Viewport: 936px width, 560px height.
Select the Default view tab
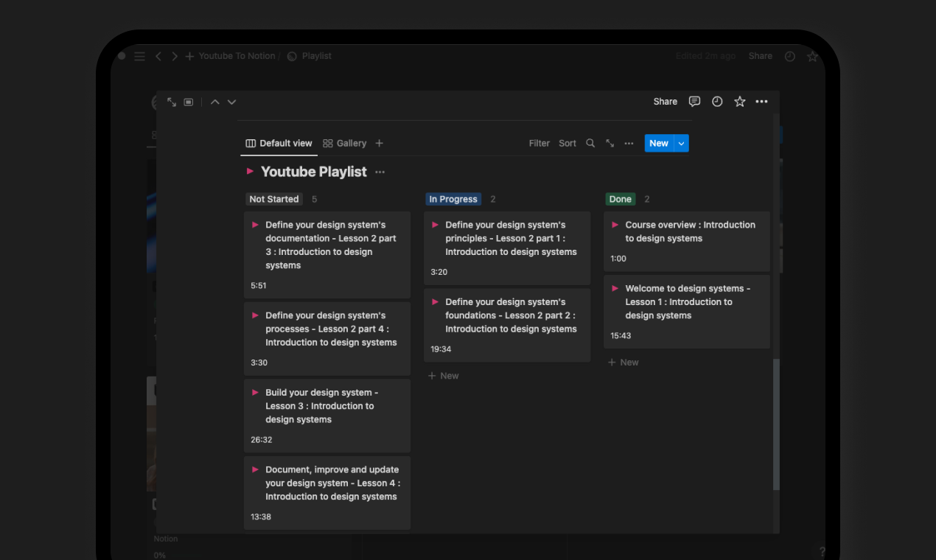[279, 143]
